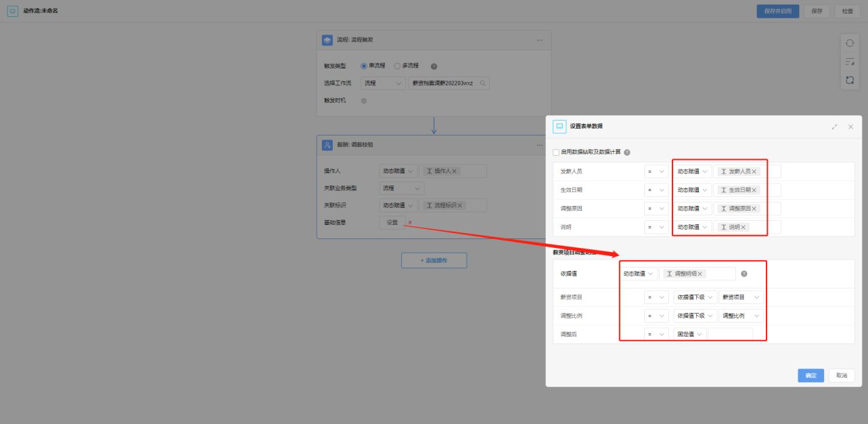Open the 调整比例 field value dropdown
868x424 pixels.
click(x=741, y=316)
